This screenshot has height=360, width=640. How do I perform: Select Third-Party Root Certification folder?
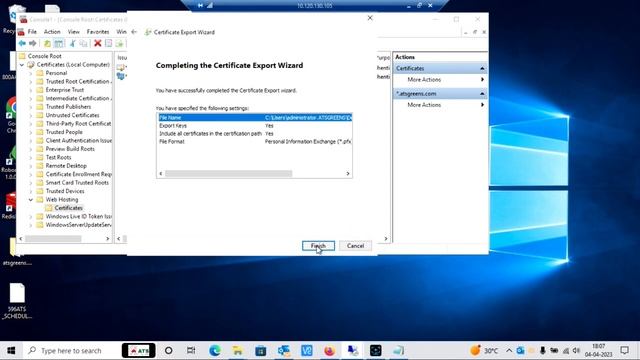coord(78,124)
